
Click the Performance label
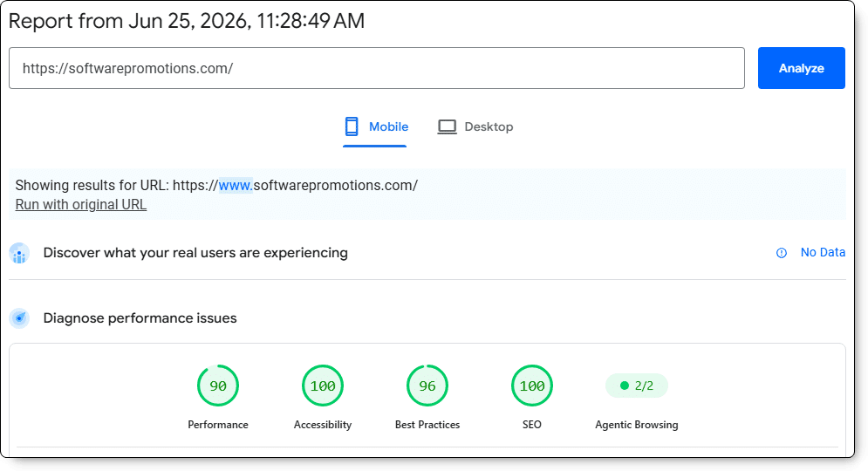[x=218, y=425]
